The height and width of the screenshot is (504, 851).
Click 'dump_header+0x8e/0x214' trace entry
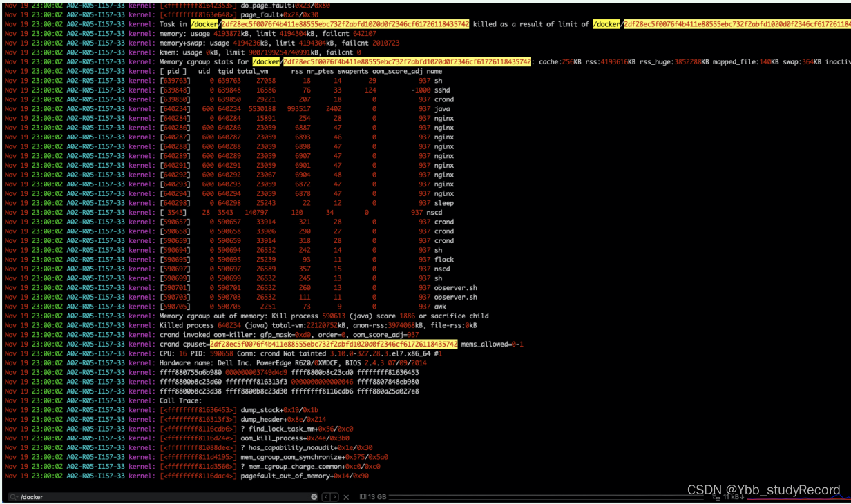click(x=283, y=419)
